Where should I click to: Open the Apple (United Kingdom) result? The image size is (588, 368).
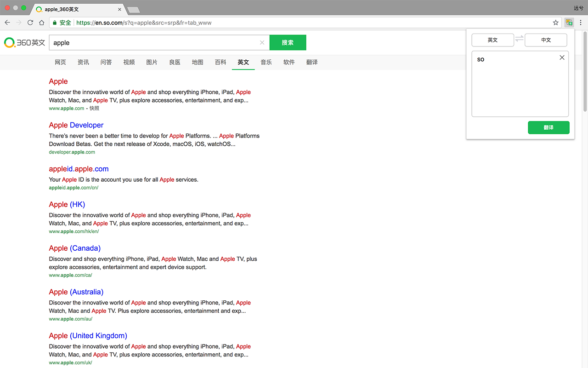(x=88, y=335)
